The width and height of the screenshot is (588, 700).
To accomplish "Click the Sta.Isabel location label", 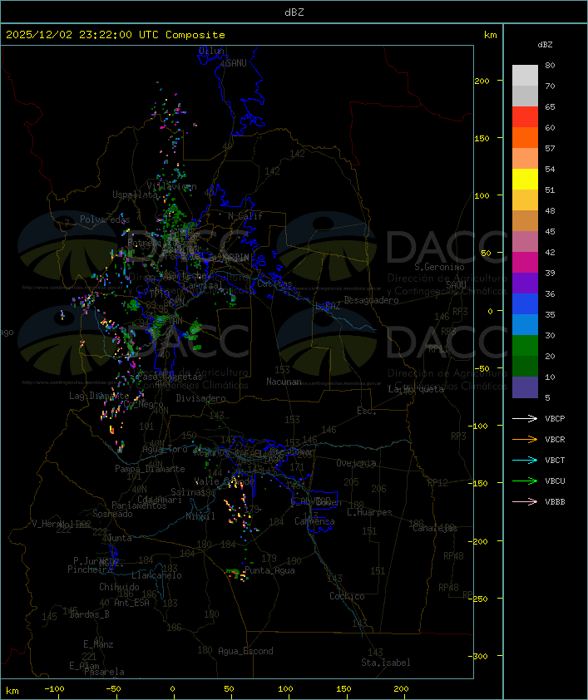I will (x=386, y=663).
